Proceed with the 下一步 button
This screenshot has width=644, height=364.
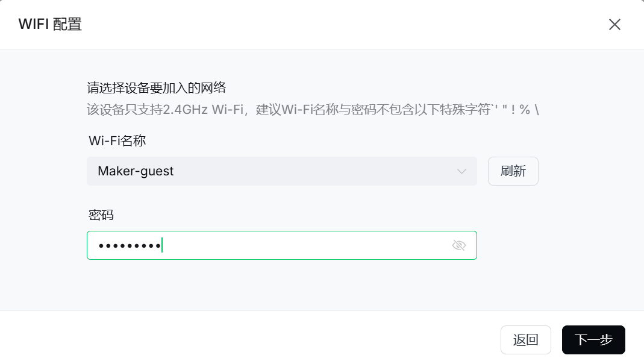tap(593, 340)
